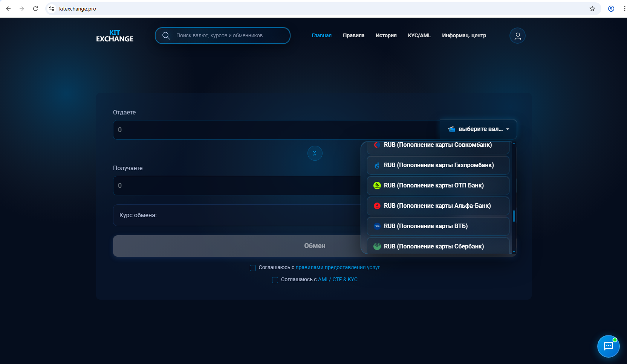This screenshot has height=364, width=627.
Task: Open the live chat widget
Action: tap(608, 346)
